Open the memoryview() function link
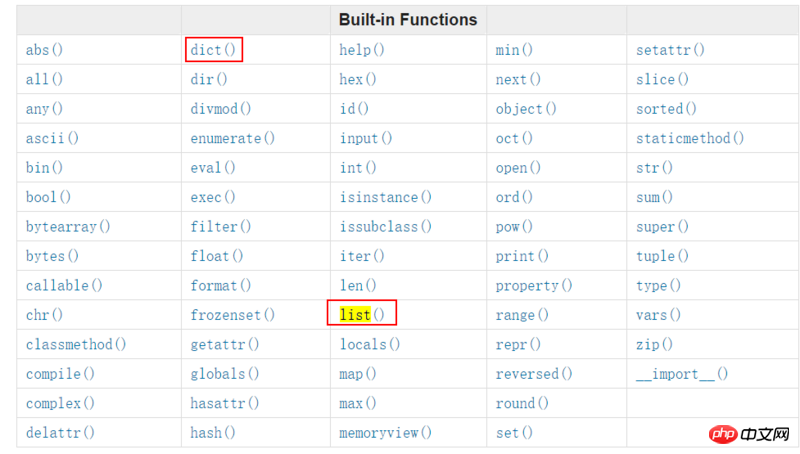This screenshot has width=800, height=454. tap(385, 433)
